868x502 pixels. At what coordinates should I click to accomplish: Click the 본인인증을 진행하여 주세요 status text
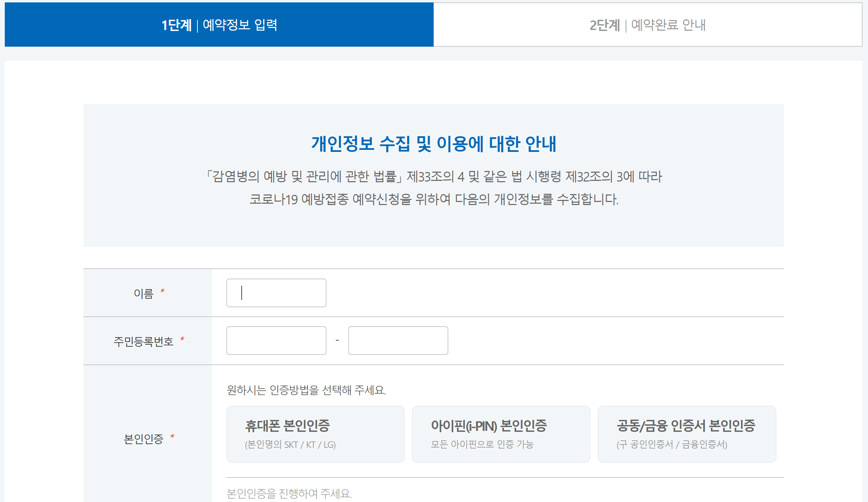(289, 493)
